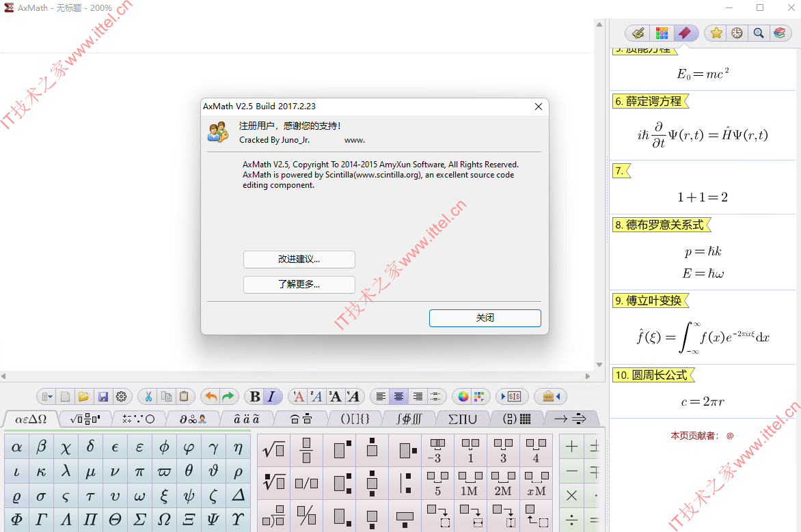Insert Greek letter lambda λ
Screen dimensions: 801x532
click(66, 471)
